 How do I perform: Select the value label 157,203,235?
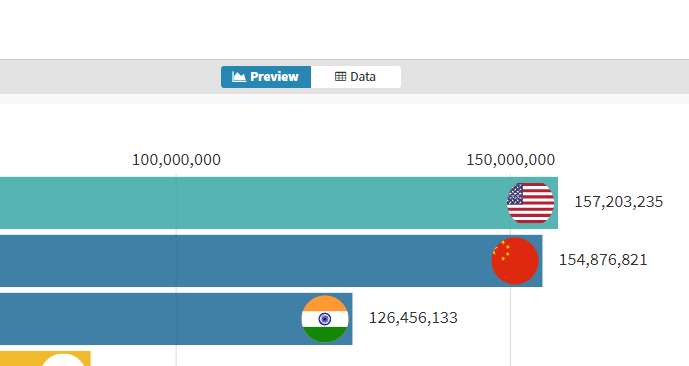619,202
